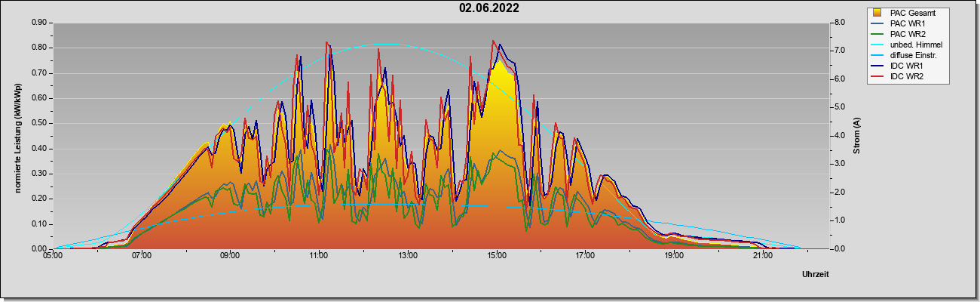980x302 pixels.
Task: Click the unbed. Himmel legend entry
Action: point(908,45)
